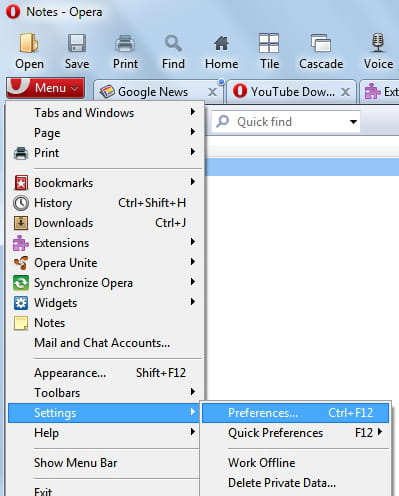Click the Print toolbar icon
The width and height of the screenshot is (399, 496).
point(125,43)
